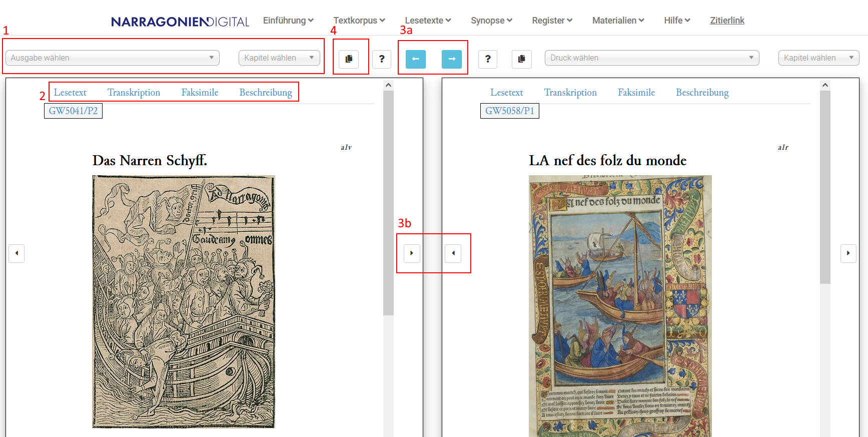The height and width of the screenshot is (437, 868).
Task: Click the right panel question mark help button
Action: pyautogui.click(x=488, y=59)
